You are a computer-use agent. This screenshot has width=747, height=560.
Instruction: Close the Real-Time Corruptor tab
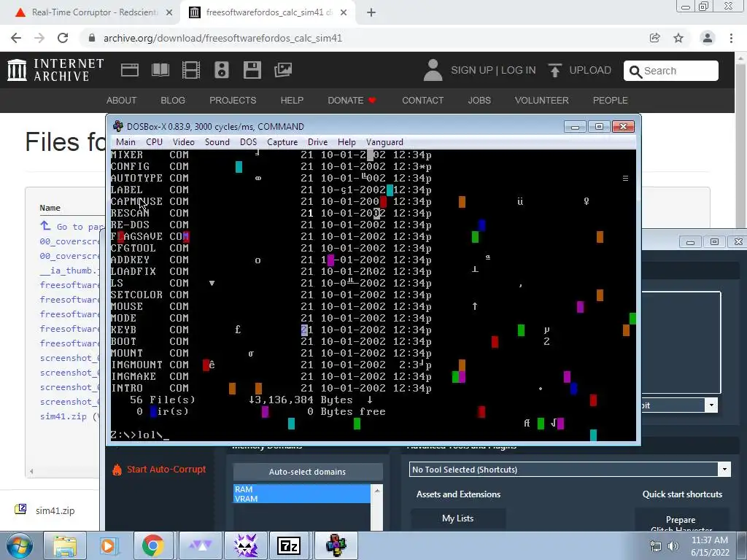pos(169,12)
